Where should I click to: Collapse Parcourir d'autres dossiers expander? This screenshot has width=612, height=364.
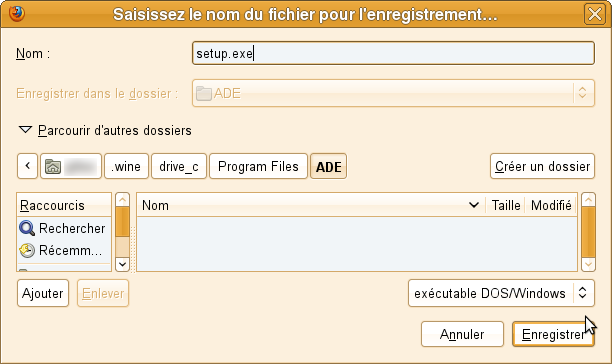click(x=25, y=130)
